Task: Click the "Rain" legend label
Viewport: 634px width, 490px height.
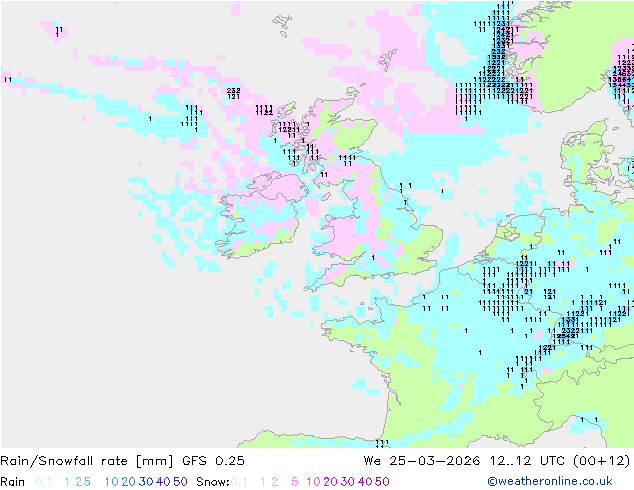Action: point(13,482)
